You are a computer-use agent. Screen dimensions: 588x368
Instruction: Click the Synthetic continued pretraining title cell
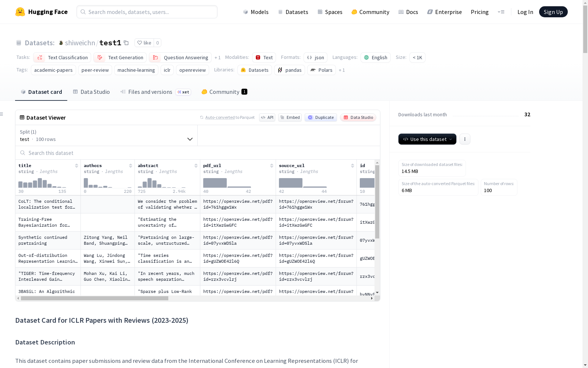coord(48,240)
